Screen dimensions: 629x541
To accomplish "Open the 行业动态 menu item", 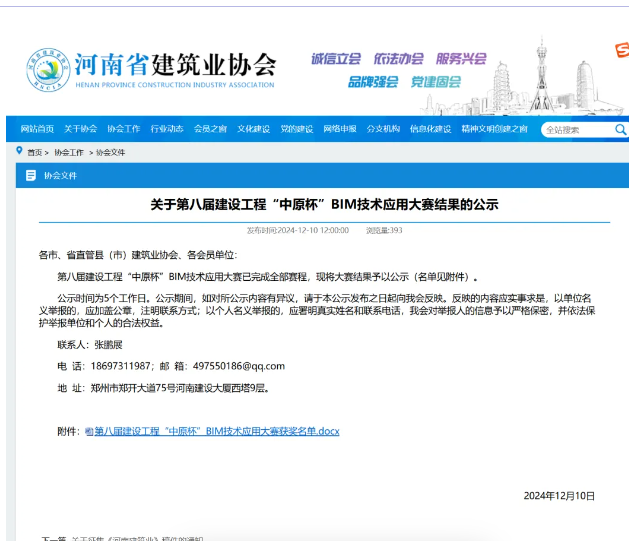I will click(167, 129).
